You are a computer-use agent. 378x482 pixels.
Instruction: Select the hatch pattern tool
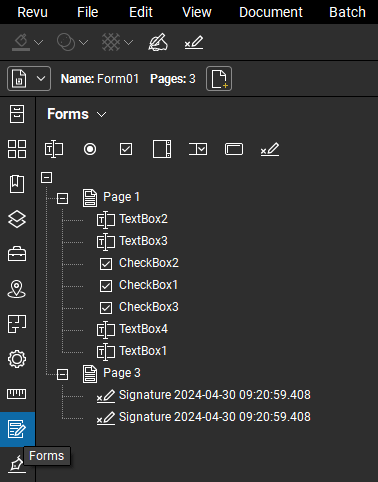[x=111, y=42]
